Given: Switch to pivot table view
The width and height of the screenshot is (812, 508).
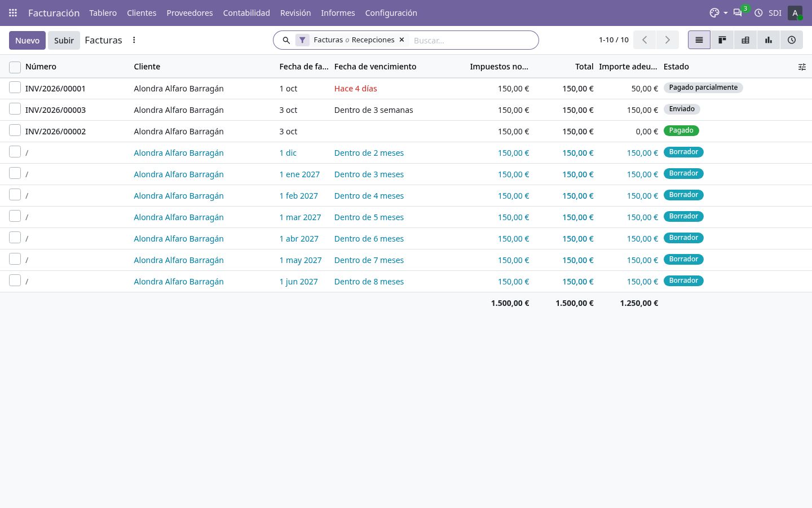Looking at the screenshot, I should point(745,40).
